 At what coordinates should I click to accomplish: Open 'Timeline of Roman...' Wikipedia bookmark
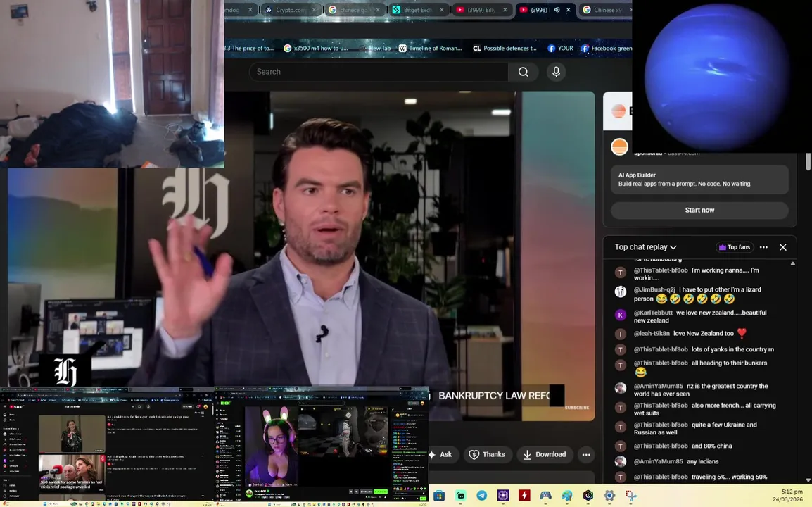tap(430, 48)
